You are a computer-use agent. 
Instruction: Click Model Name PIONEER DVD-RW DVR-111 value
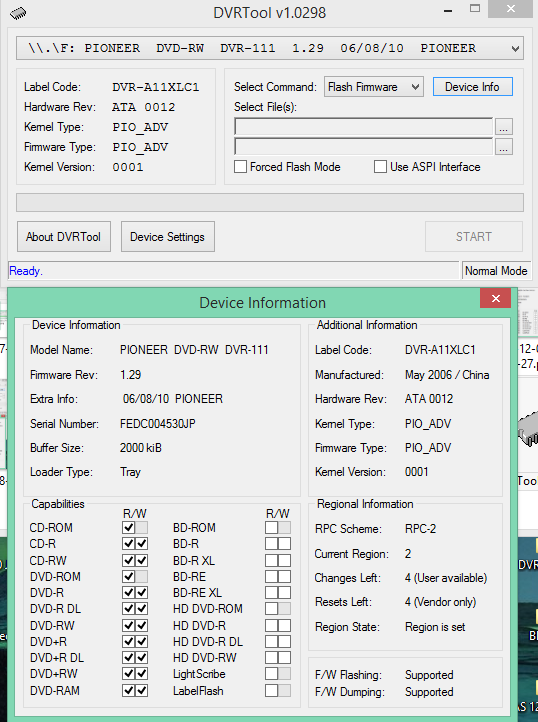pyautogui.click(x=194, y=350)
